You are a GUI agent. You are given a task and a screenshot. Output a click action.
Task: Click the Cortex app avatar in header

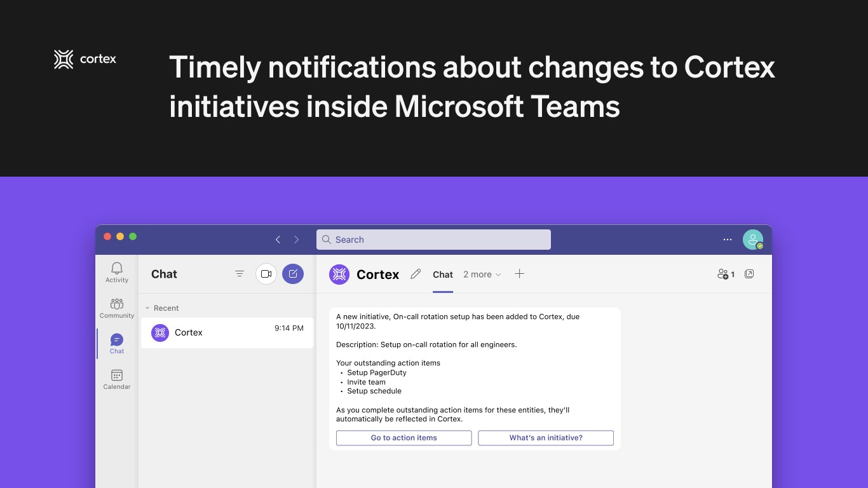pos(339,274)
